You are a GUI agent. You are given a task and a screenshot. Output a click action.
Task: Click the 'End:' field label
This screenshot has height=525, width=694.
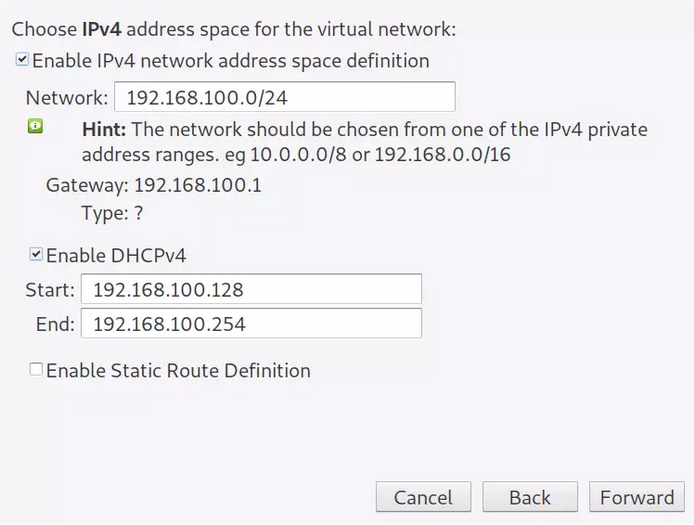tap(54, 324)
